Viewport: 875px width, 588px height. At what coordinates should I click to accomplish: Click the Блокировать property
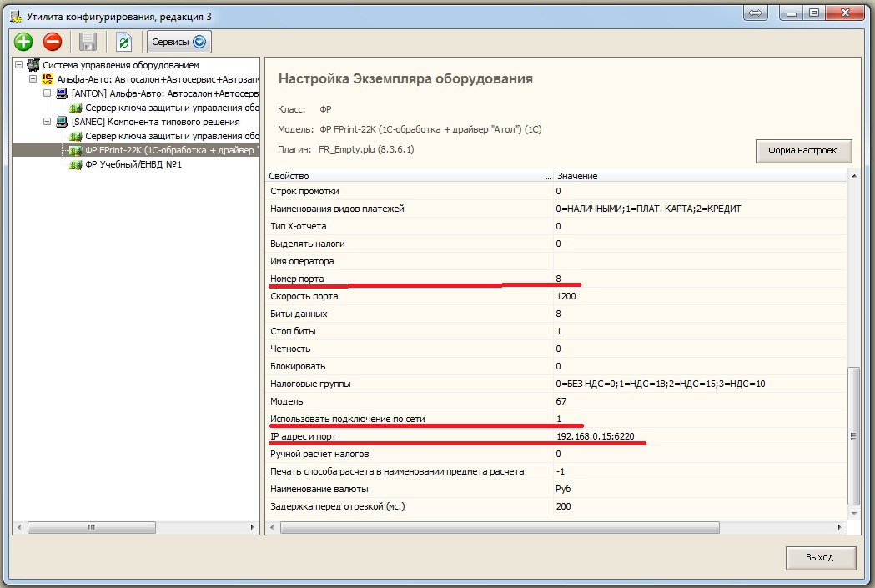(x=298, y=366)
